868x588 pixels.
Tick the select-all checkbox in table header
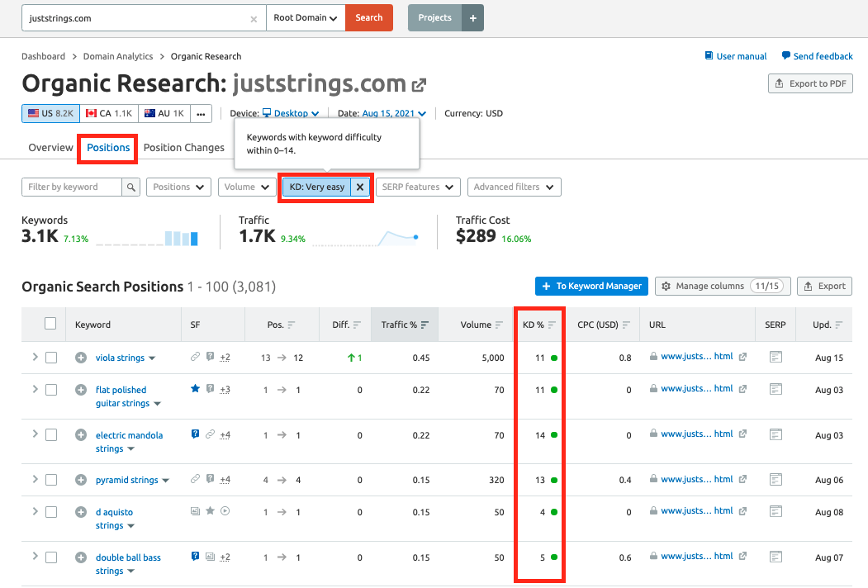point(50,324)
